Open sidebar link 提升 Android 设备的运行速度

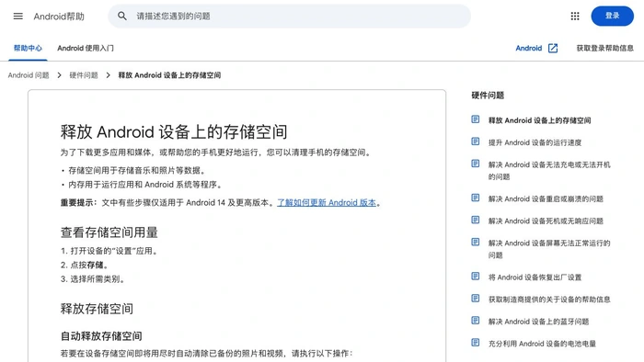pos(535,142)
